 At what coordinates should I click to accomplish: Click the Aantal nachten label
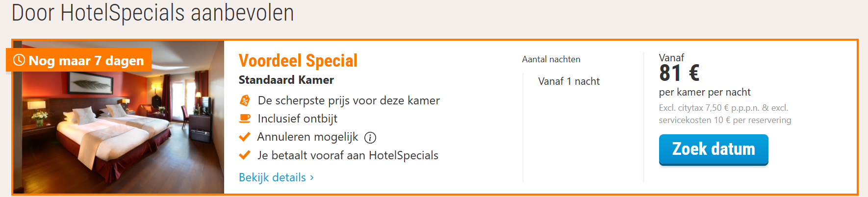[x=551, y=59]
